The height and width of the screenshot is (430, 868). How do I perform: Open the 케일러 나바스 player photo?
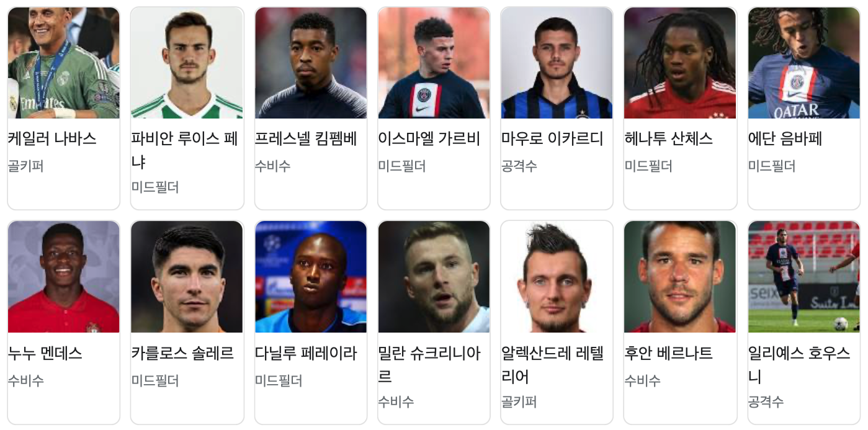pos(63,63)
